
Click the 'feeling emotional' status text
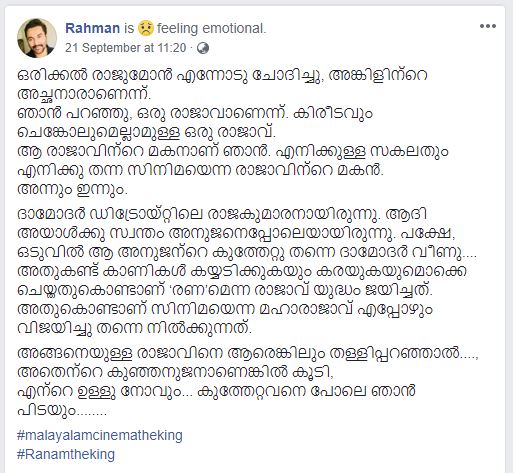(x=211, y=28)
